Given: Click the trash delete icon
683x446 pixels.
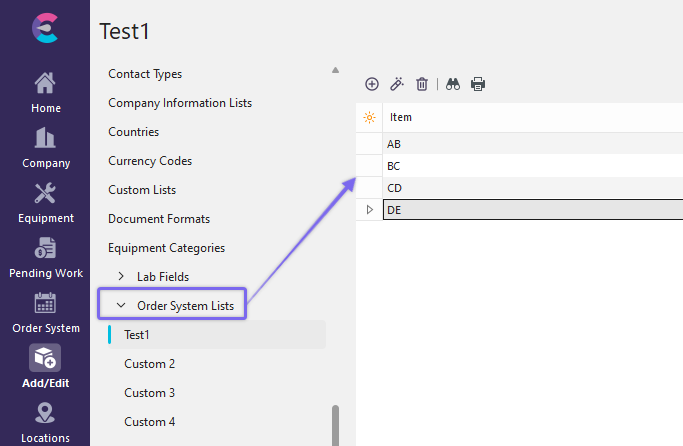Looking at the screenshot, I should click(x=422, y=85).
